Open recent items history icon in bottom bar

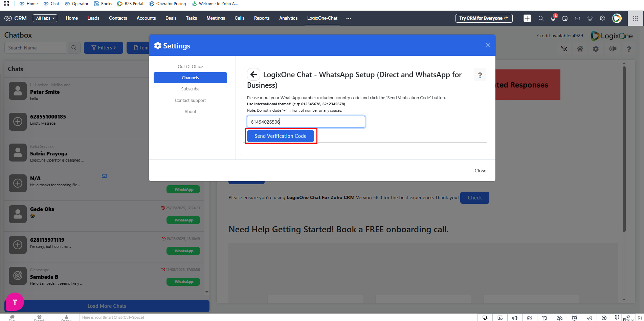(x=589, y=318)
